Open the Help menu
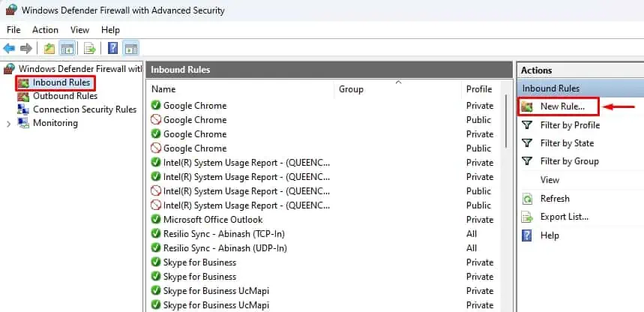This screenshot has height=312, width=644. click(x=110, y=30)
